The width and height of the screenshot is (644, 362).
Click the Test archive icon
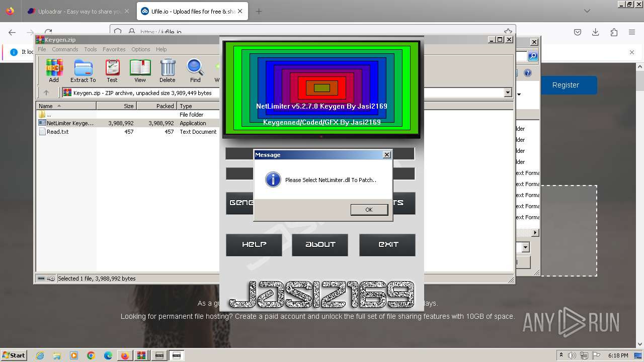point(112,71)
